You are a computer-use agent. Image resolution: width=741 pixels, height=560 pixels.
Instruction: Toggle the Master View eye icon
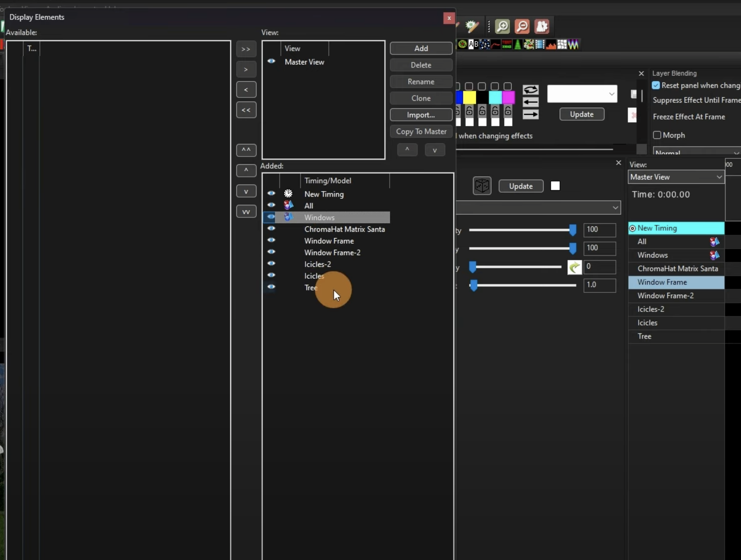pyautogui.click(x=271, y=61)
